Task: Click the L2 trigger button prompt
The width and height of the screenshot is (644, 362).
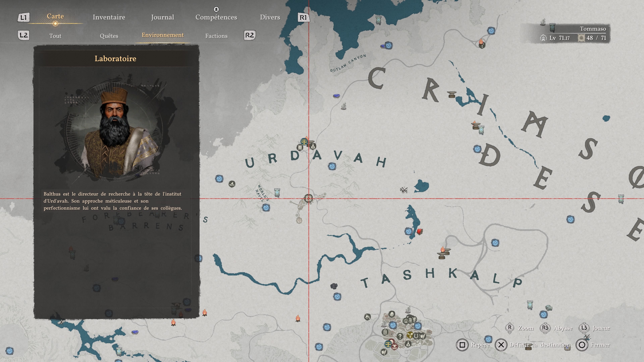Action: [23, 35]
